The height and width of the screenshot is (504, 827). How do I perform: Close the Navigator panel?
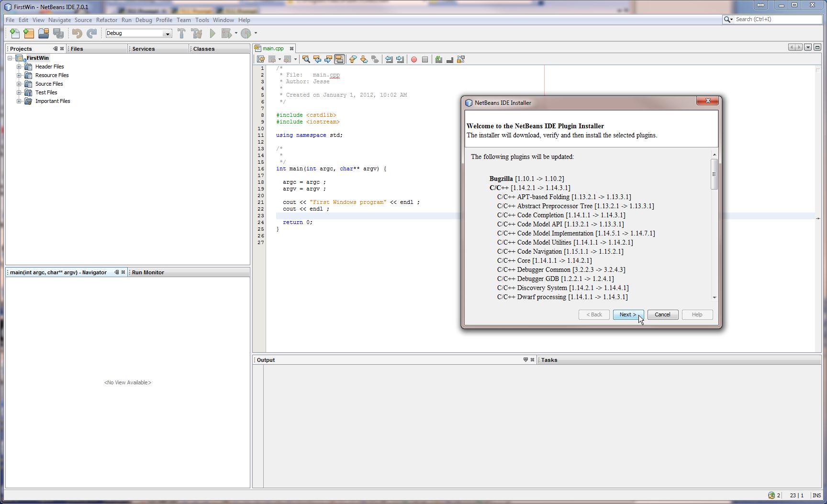123,272
